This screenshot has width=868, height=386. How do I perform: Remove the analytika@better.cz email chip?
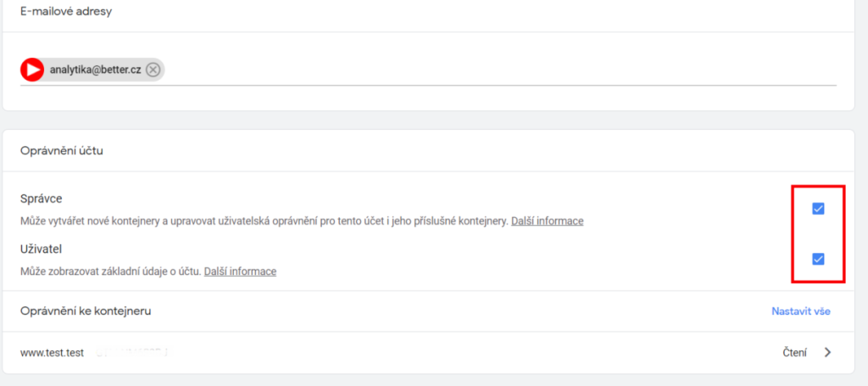point(153,70)
